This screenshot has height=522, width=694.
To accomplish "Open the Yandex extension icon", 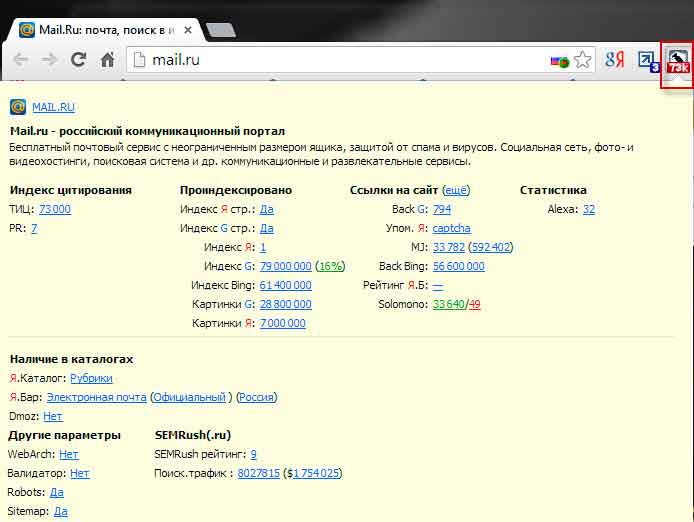I will point(615,59).
